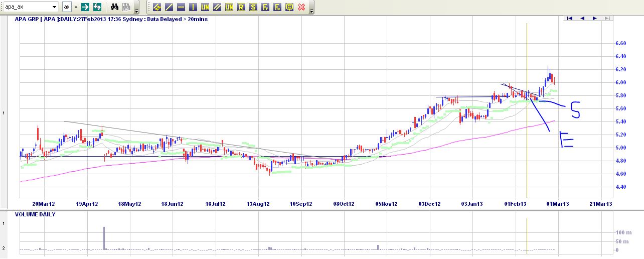Click the 4.40 price axis label
The height and width of the screenshot is (259, 644).
pyautogui.click(x=620, y=187)
